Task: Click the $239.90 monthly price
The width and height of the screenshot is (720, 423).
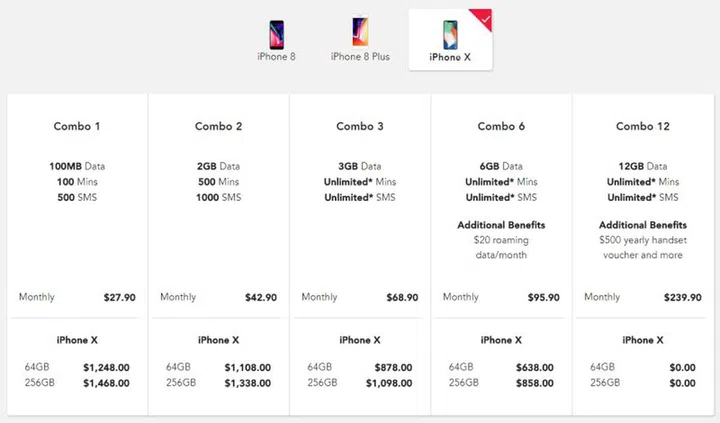Action: (x=680, y=297)
